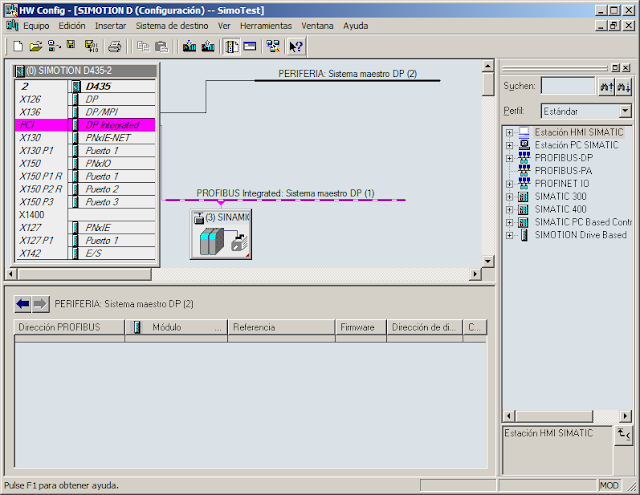
Task: Click the Firmware column header
Action: [361, 327]
